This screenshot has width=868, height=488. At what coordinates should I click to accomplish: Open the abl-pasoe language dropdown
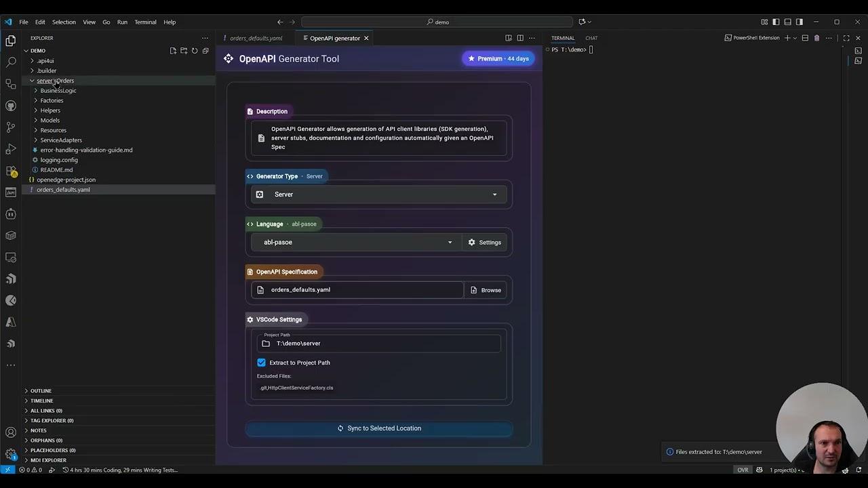[356, 243]
